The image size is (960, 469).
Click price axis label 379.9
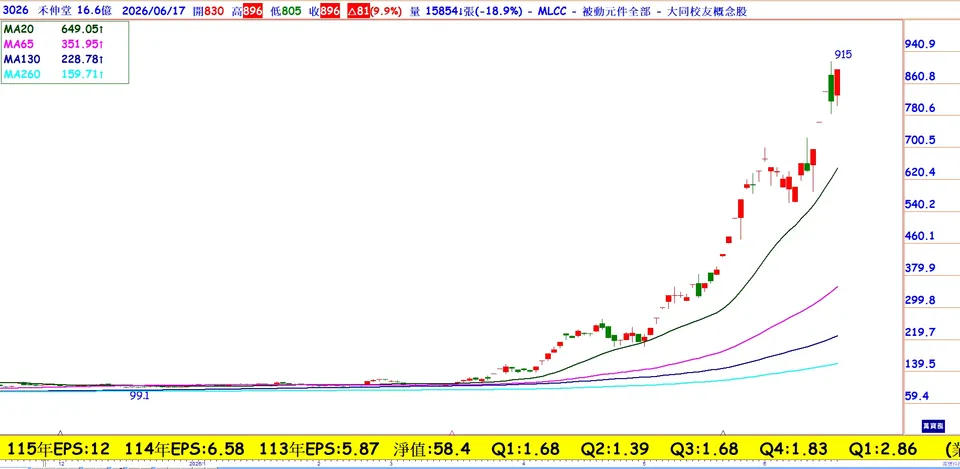click(920, 268)
